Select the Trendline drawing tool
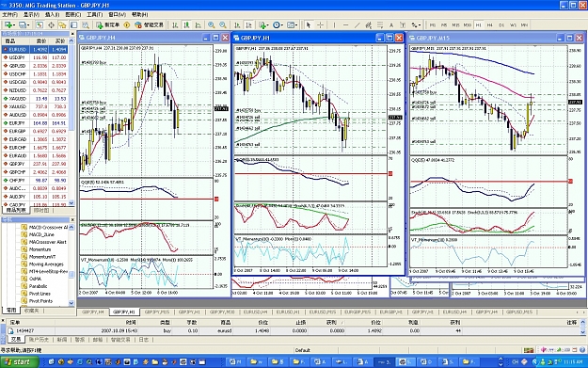588x368 pixels. point(358,25)
